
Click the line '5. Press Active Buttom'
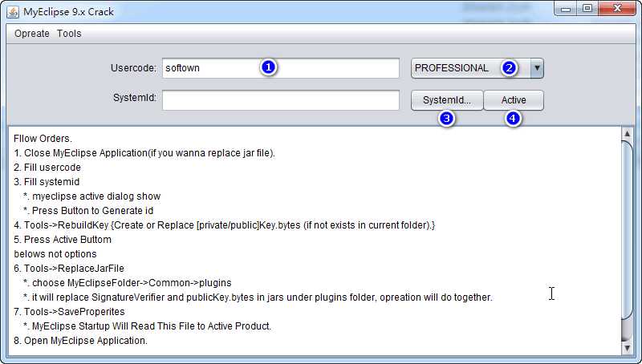(63, 240)
